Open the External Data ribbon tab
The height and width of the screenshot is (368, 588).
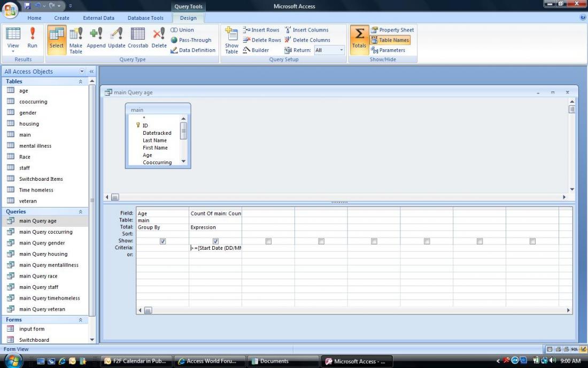tap(98, 18)
